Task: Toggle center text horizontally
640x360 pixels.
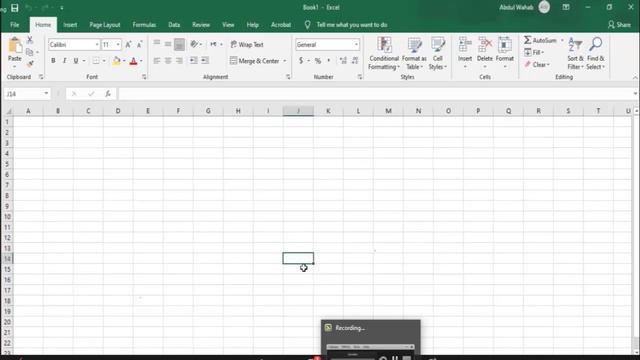Action: click(x=168, y=61)
